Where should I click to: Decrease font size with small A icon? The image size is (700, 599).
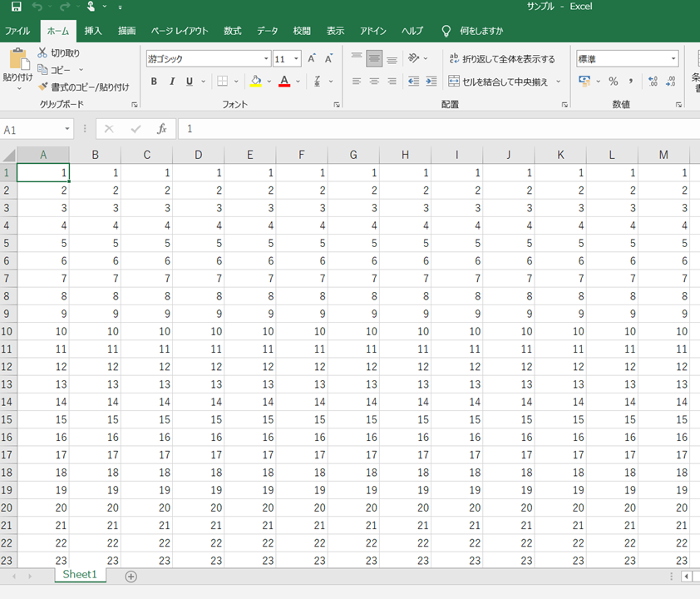tap(329, 58)
